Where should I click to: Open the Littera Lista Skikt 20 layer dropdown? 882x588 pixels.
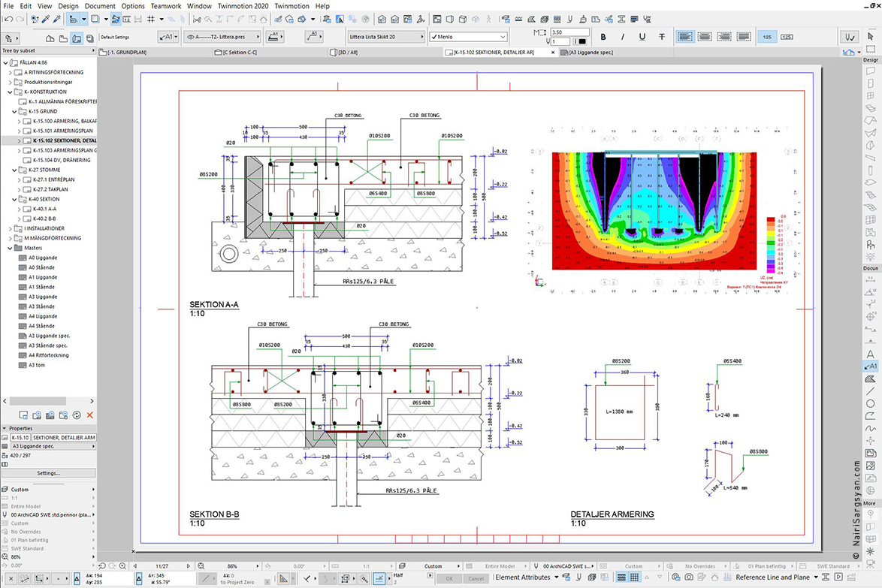tap(386, 37)
